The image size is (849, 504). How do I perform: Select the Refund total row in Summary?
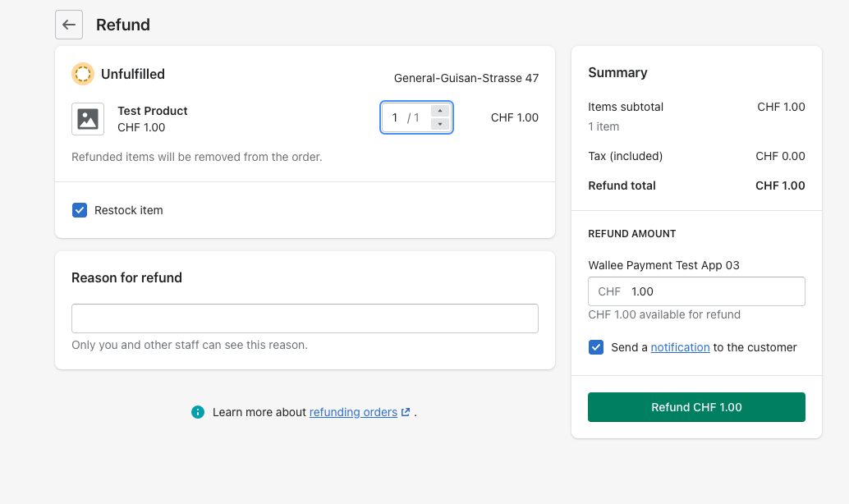pos(696,186)
